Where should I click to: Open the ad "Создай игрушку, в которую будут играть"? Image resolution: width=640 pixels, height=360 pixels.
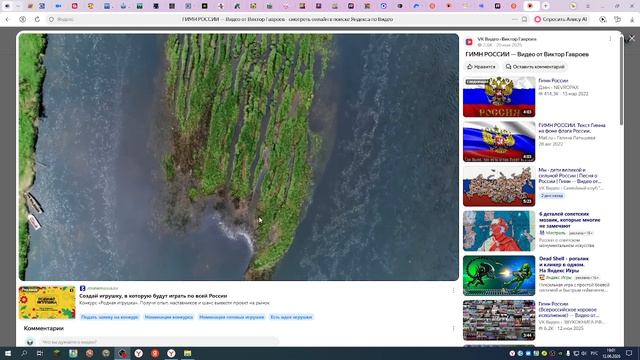click(x=153, y=296)
